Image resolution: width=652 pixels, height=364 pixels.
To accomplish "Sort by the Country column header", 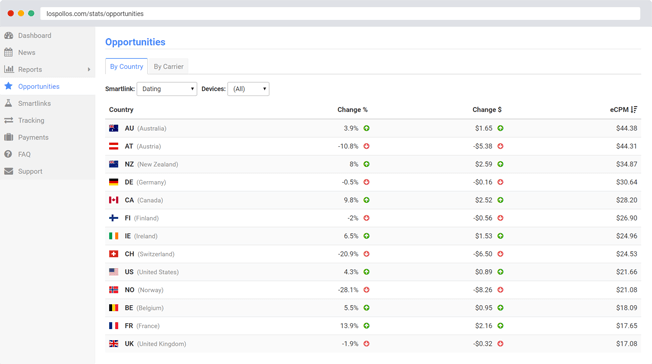I will [x=121, y=109].
